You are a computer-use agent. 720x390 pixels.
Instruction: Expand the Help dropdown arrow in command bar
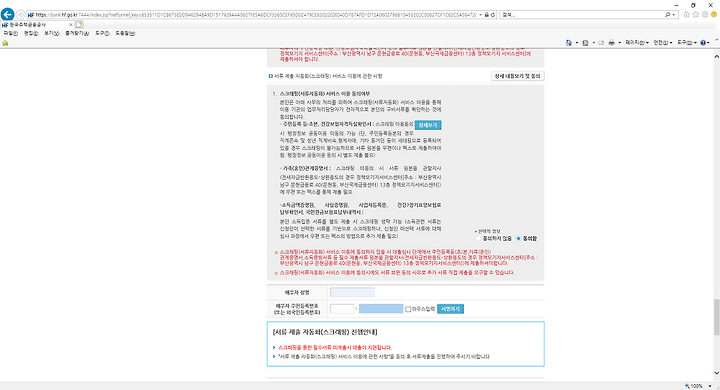709,43
